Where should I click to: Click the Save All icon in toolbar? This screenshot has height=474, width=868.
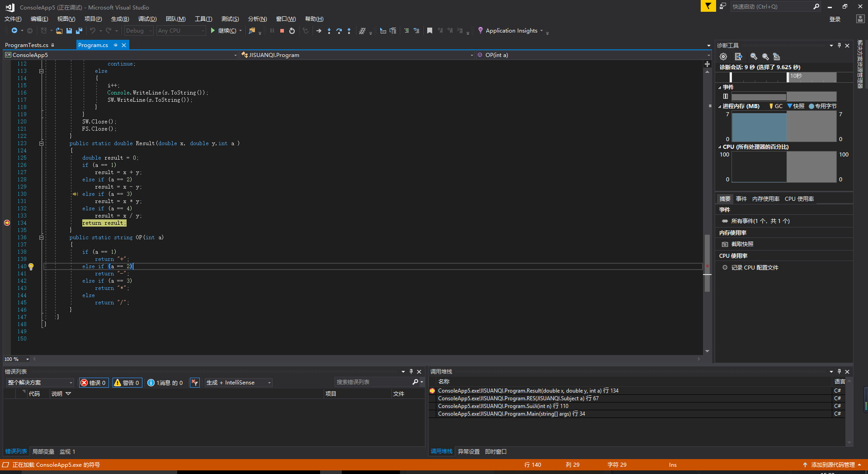coord(79,31)
